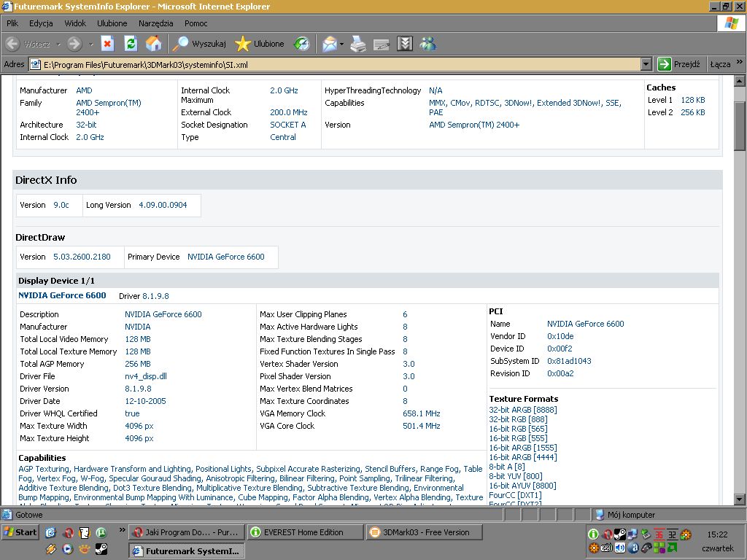747x560 pixels.
Task: Switch to the Jaki Program Do... Opera window
Action: pos(187,532)
